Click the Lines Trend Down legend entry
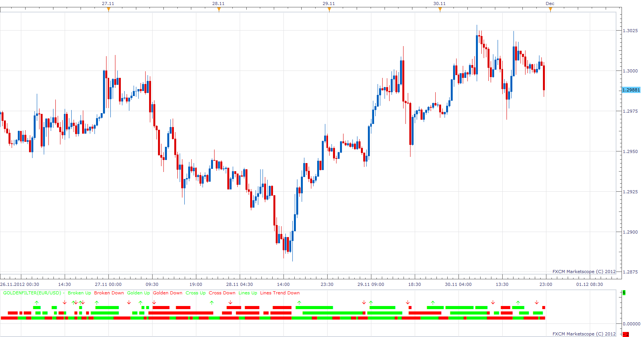Viewport: 644px width, 337px height. click(280, 293)
